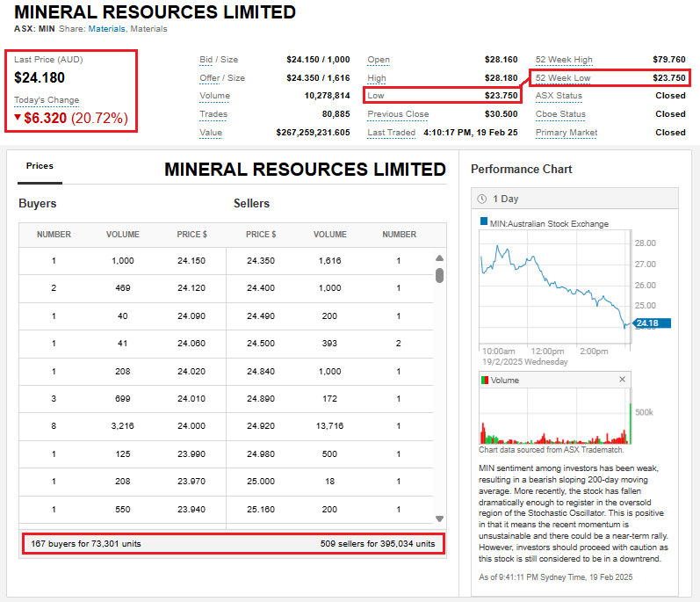This screenshot has height=602, width=700.
Task: Close the Volume chart panel
Action: point(623,380)
